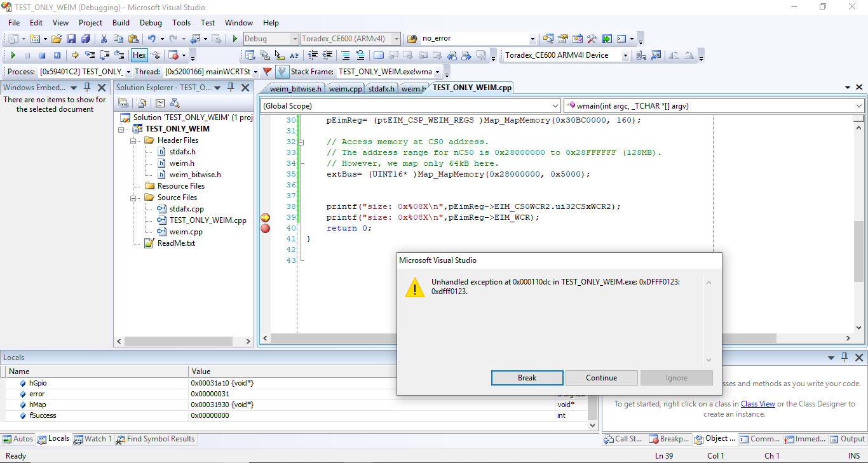Screen dimensions: 868x463
Task: Collapse the Source Files folder
Action: coord(135,198)
